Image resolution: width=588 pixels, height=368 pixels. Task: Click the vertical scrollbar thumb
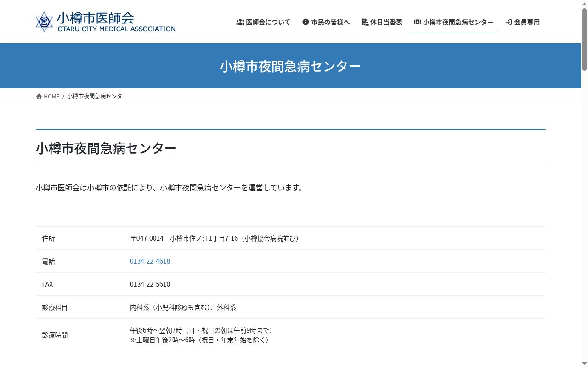(584, 39)
